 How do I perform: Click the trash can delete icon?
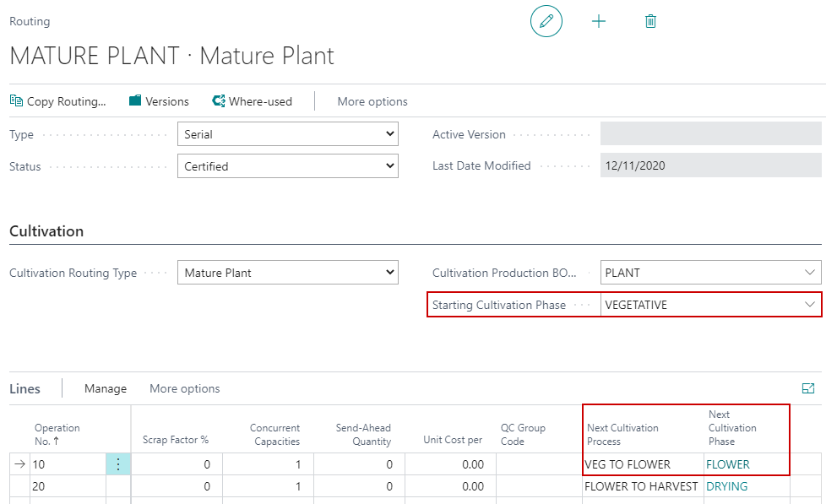tap(650, 21)
